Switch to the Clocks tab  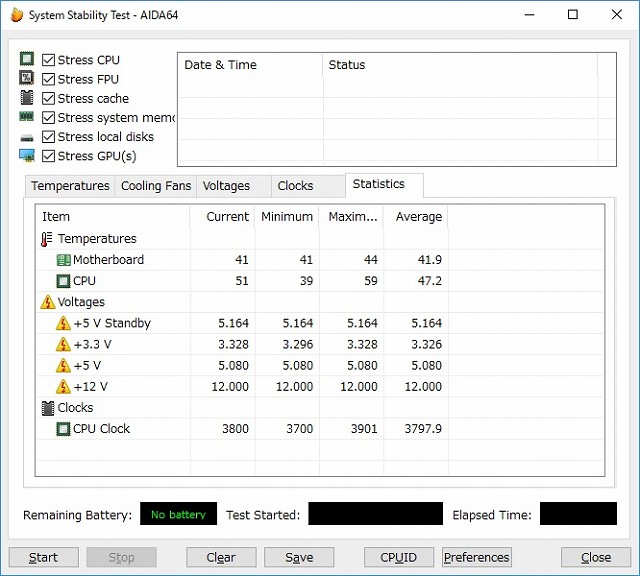point(308,186)
